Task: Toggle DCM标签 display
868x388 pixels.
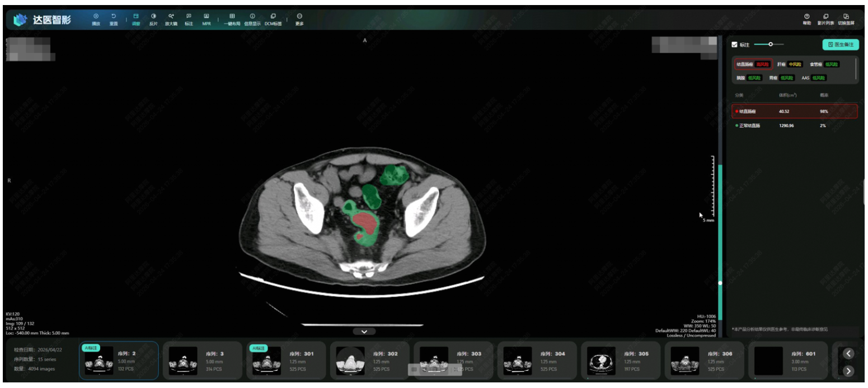Action: coord(273,19)
